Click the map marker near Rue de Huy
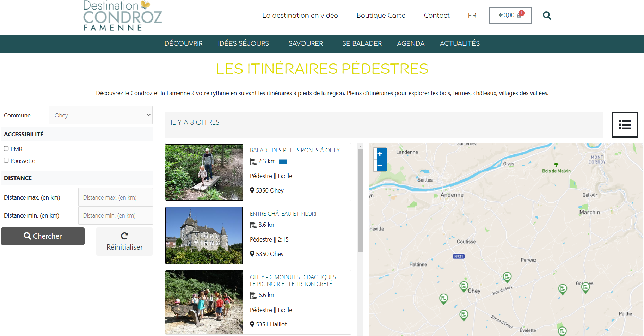Viewport: 644px width, 336px height. pyautogui.click(x=507, y=277)
